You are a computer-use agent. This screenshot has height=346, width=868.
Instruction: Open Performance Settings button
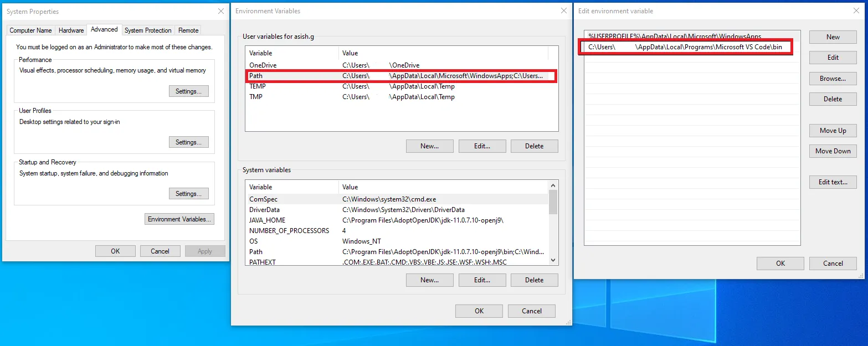point(189,91)
